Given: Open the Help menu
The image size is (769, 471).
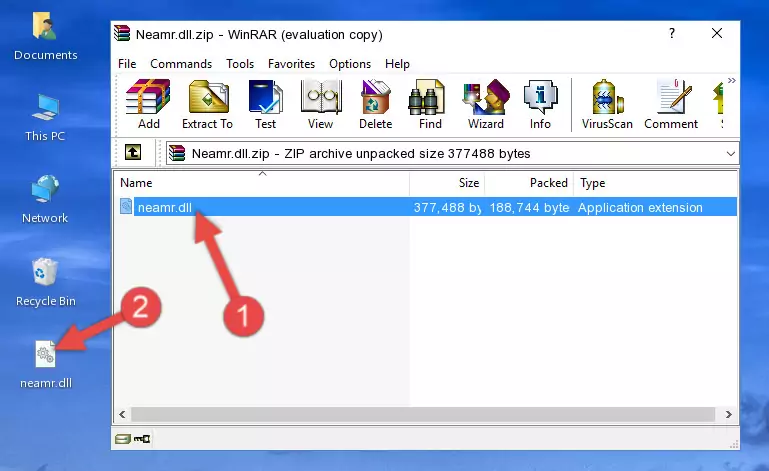Looking at the screenshot, I should click(397, 64).
